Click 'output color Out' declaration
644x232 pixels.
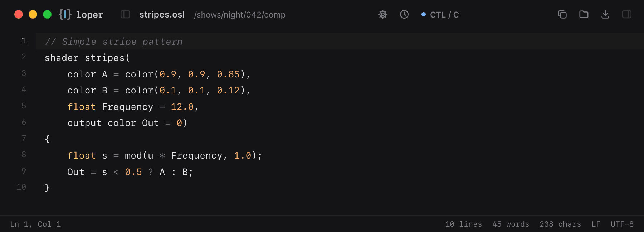[x=113, y=123]
